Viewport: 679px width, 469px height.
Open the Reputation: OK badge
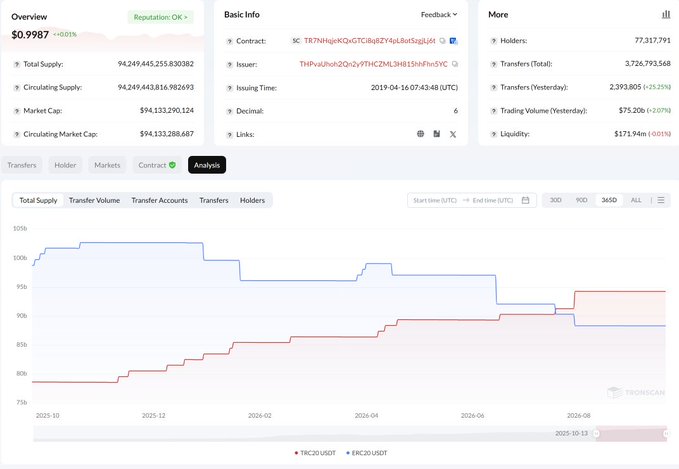point(160,17)
